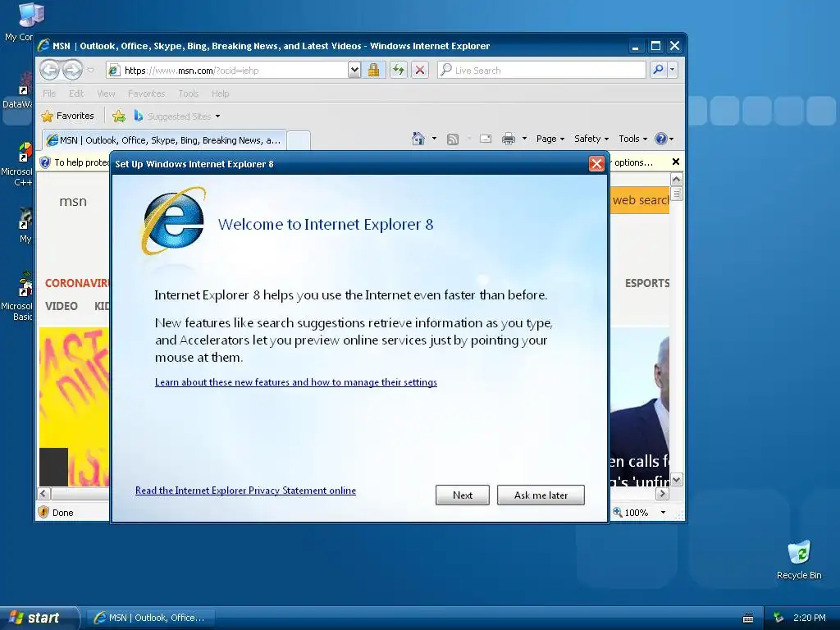Close the information bar with X

point(676,162)
